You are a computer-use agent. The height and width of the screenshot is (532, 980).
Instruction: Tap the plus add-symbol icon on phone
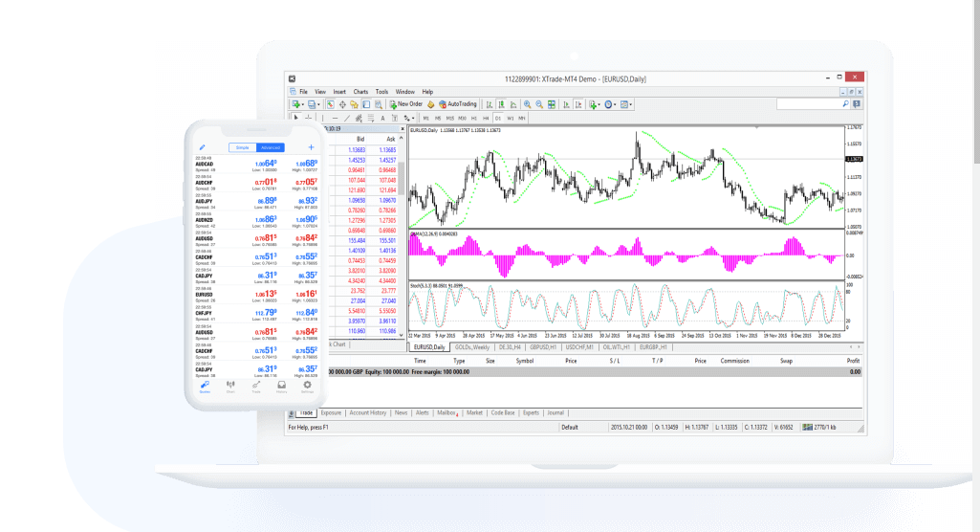(x=312, y=147)
